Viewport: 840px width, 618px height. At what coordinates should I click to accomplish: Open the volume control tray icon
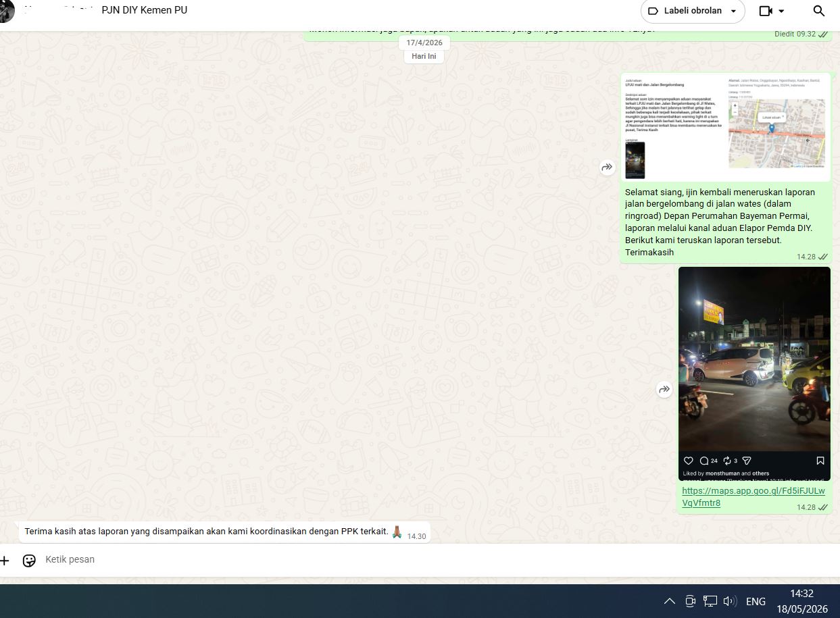[730, 601]
